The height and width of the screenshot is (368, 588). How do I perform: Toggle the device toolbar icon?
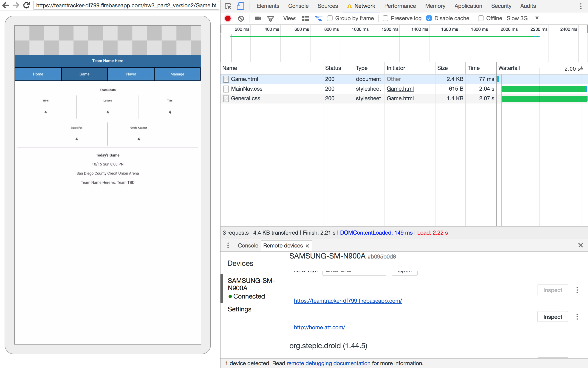[240, 6]
